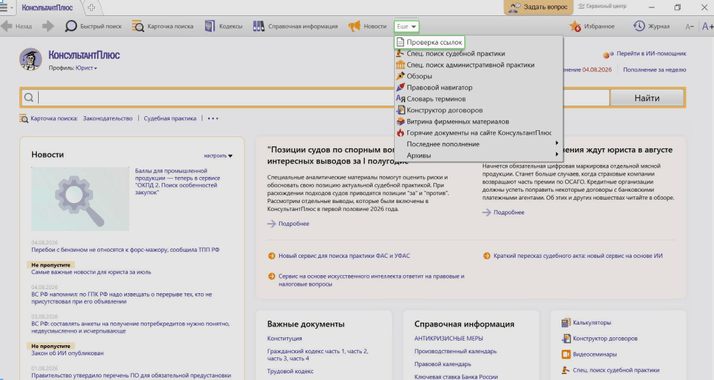Open Сервис на основе искусственного интеллекта link

[371, 280]
